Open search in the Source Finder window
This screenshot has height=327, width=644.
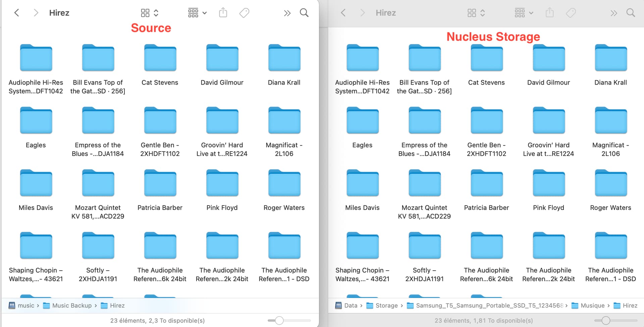click(x=304, y=13)
